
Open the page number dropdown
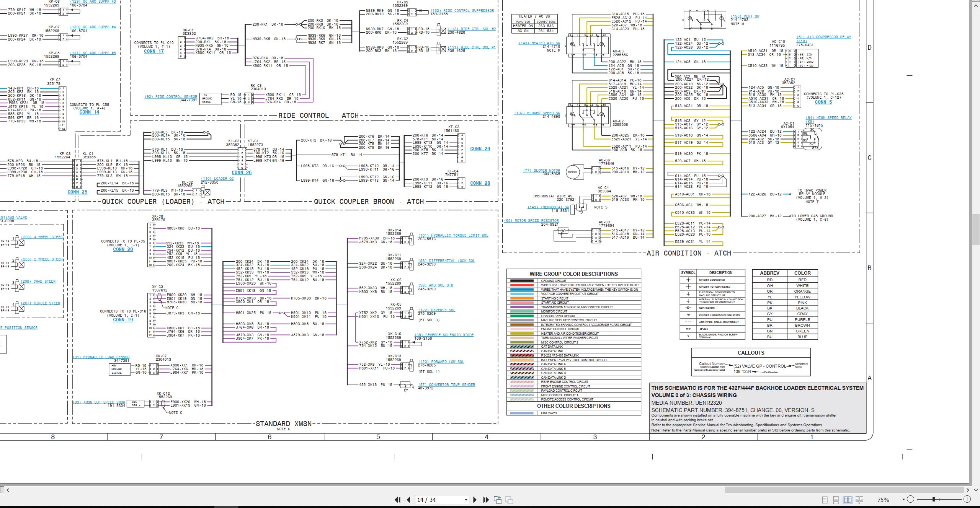pos(466,500)
